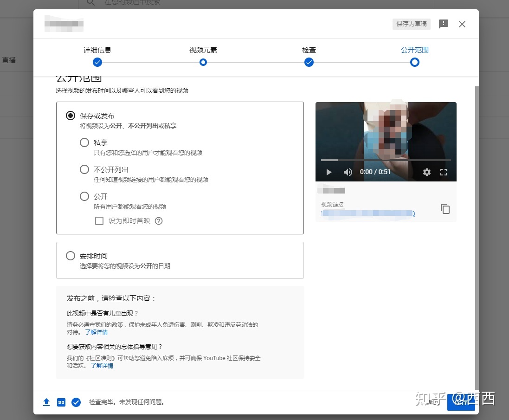Open the blurred video link

367,213
